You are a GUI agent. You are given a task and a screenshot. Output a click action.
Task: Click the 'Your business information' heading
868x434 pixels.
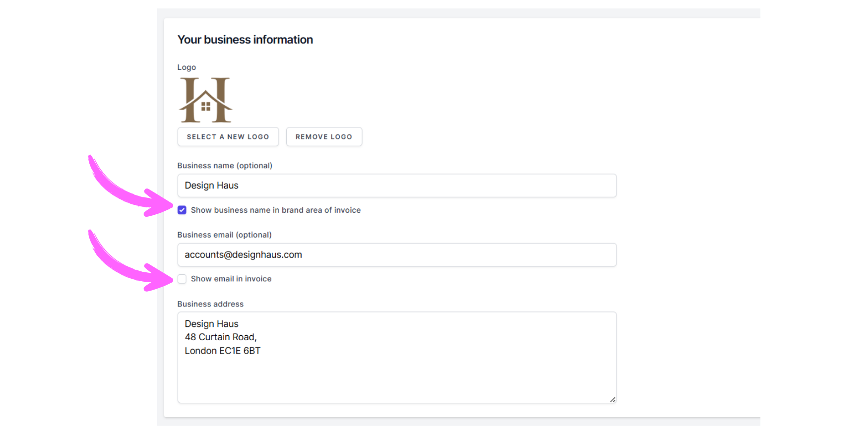point(245,40)
